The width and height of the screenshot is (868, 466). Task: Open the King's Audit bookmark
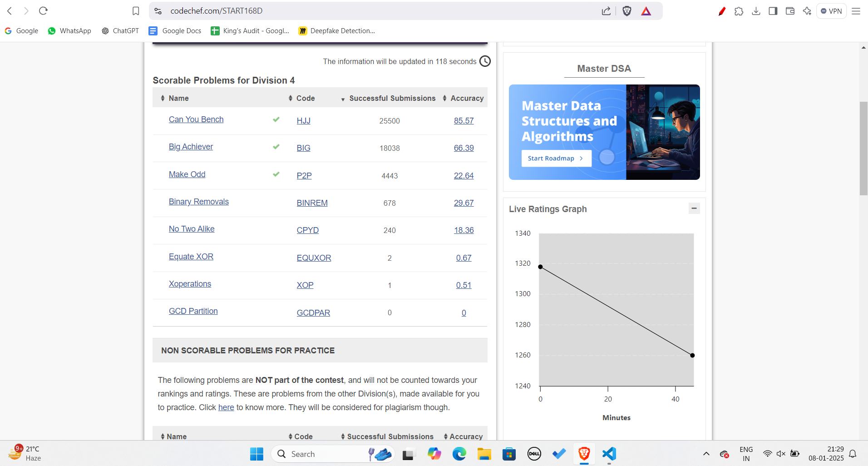[250, 31]
